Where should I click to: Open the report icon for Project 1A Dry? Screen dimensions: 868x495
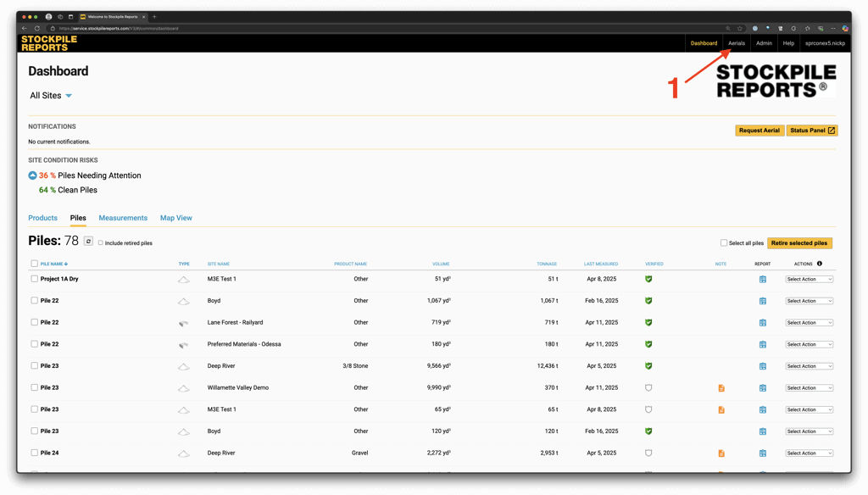pyautogui.click(x=762, y=279)
